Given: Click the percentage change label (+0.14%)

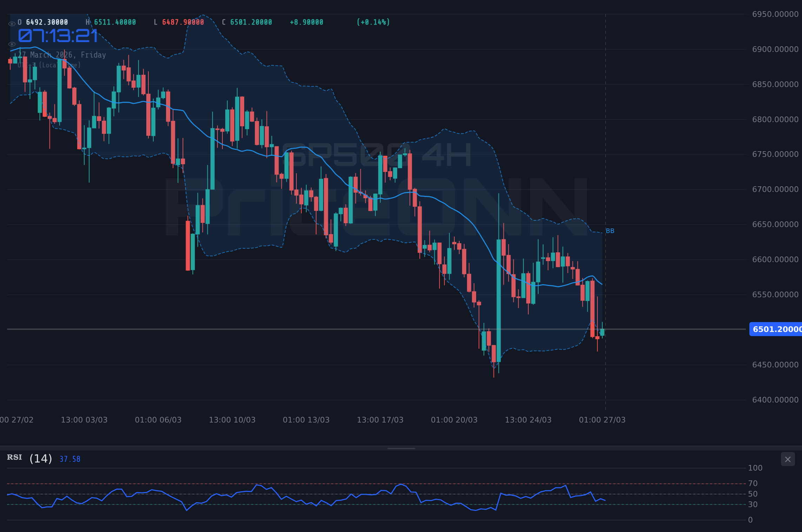Looking at the screenshot, I should pyautogui.click(x=373, y=22).
